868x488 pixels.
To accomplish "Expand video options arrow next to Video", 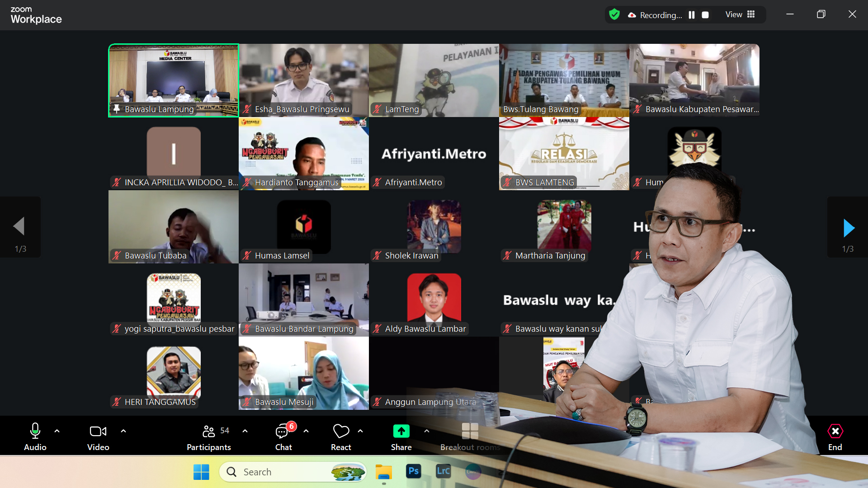I will point(123,431).
